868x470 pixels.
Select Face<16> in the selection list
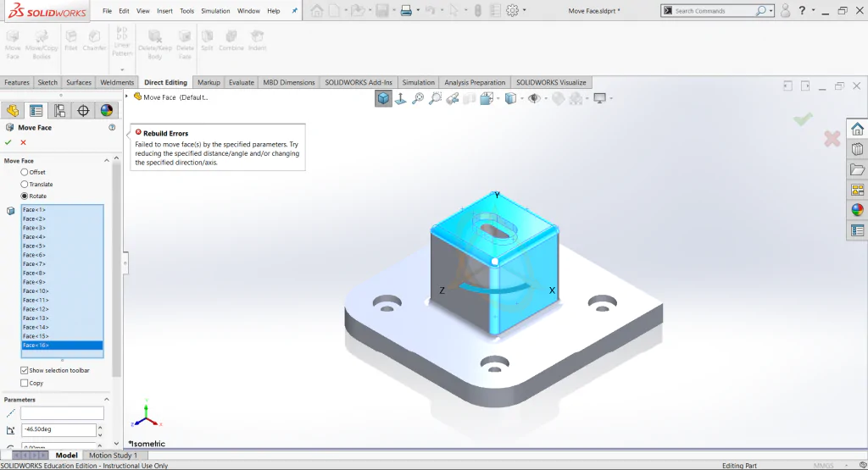62,345
